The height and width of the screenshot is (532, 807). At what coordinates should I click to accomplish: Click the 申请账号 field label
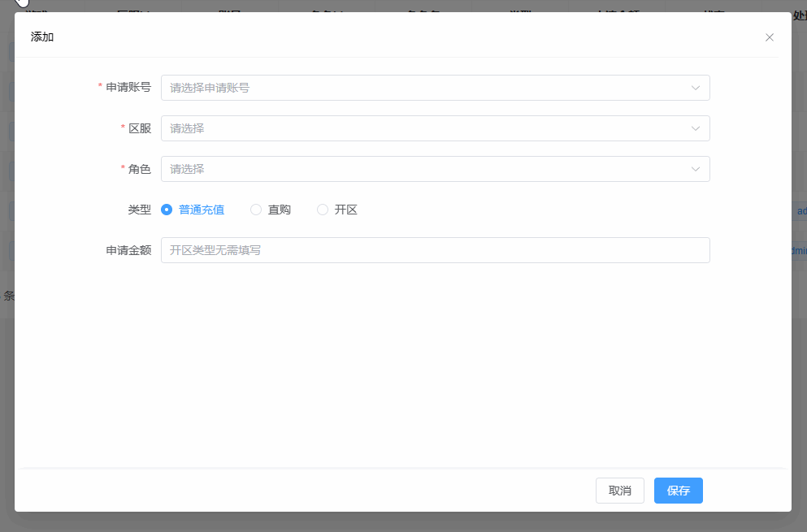[x=128, y=87]
